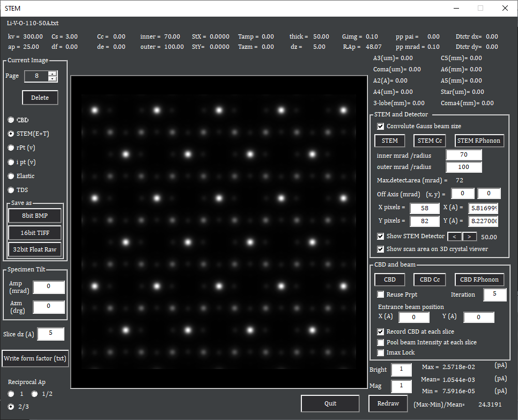
Task: Toggle Show STEM Detector checkbox
Action: 381,236
